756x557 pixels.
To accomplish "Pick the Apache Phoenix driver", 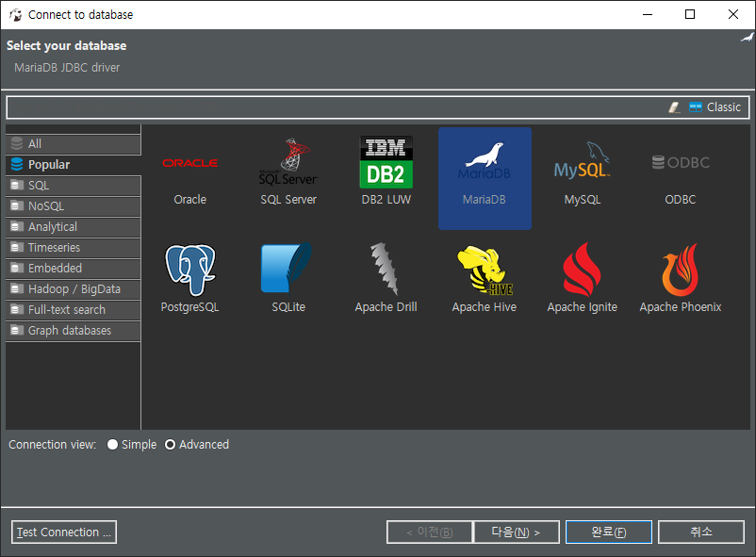I will (681, 278).
